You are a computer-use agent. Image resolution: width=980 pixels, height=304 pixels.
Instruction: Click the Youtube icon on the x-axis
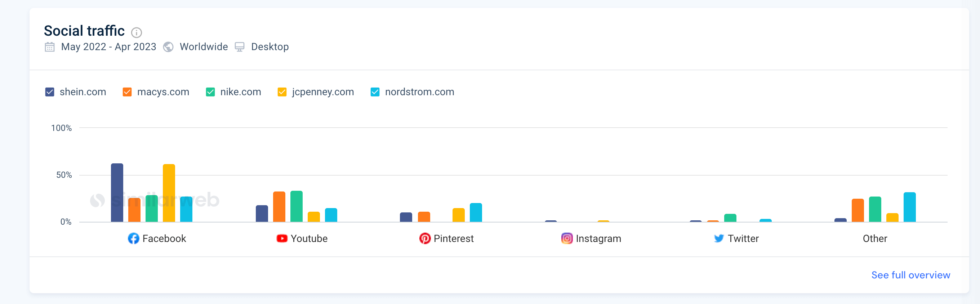click(x=281, y=238)
